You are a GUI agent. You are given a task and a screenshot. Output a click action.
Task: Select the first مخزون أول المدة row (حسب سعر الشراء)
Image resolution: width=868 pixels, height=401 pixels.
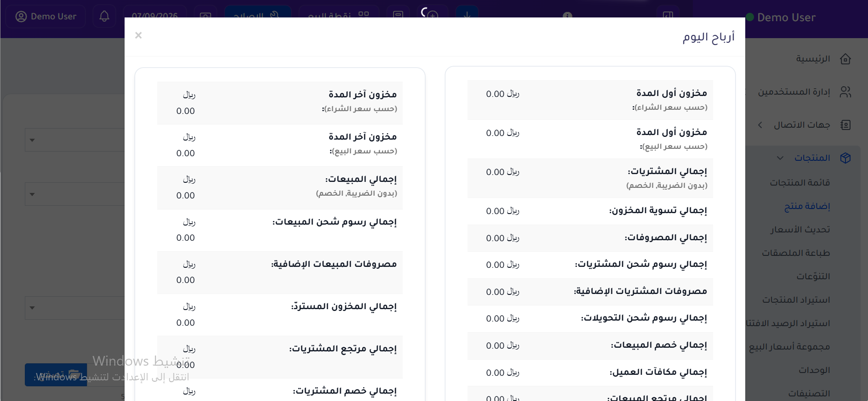pos(590,100)
